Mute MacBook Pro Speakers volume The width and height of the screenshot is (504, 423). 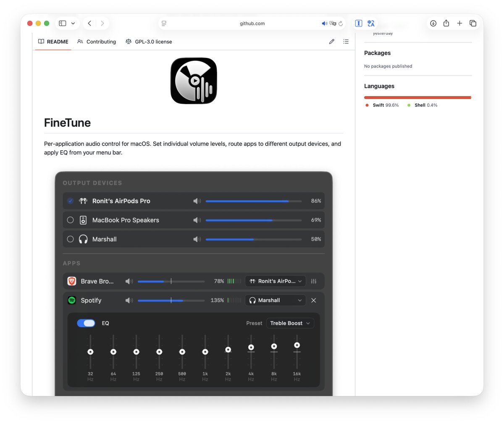[197, 220]
